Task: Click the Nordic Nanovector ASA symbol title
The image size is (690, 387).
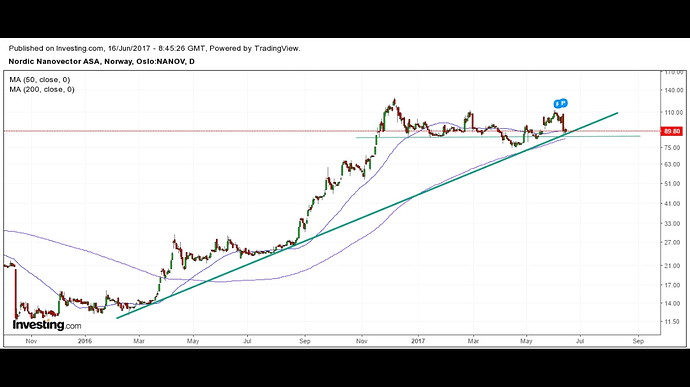Action: click(x=102, y=62)
